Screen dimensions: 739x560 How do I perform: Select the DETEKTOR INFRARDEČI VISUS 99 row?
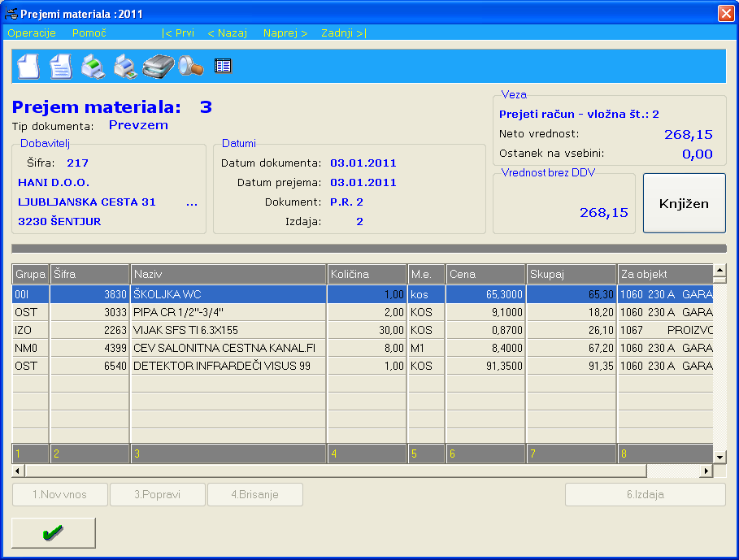pos(229,366)
